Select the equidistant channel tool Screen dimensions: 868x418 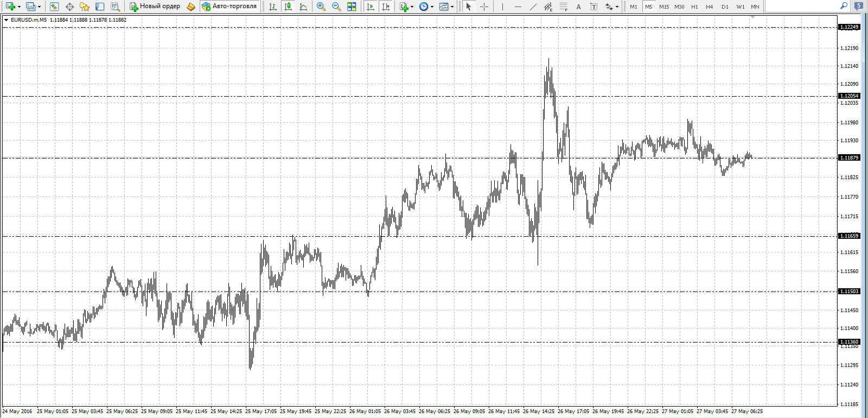548,7
